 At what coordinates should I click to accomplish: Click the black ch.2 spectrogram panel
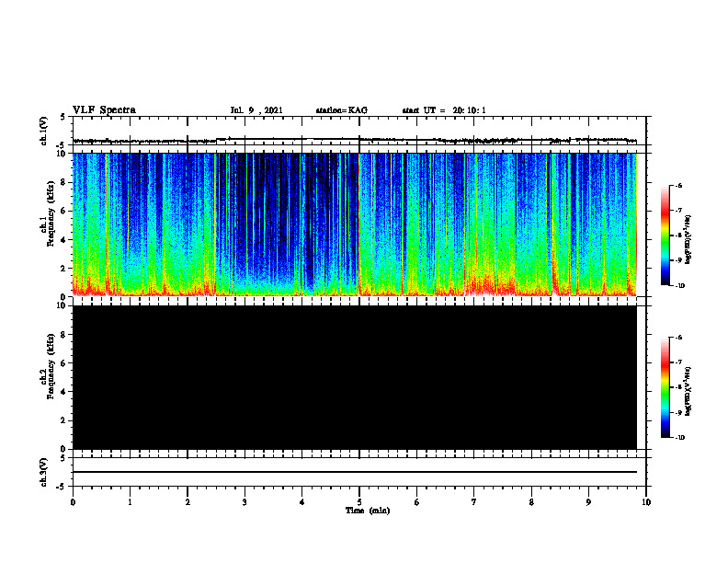coord(354,377)
